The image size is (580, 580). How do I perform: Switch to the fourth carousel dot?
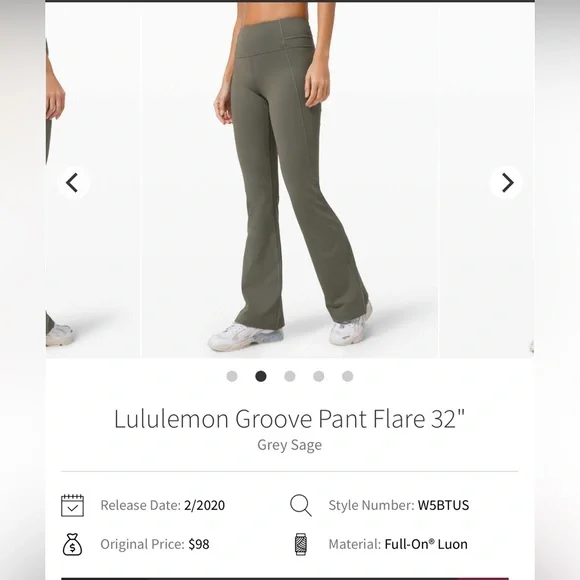tap(318, 376)
